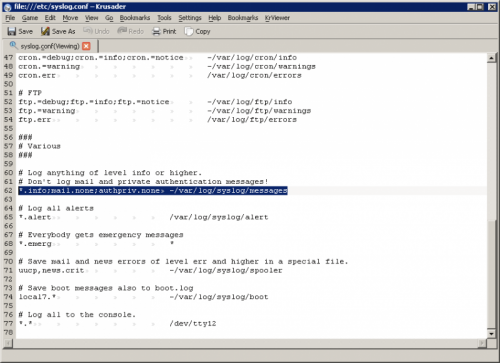Click the highlighted *.info;mail.none line 62
The height and width of the screenshot is (363, 500).
(153, 191)
